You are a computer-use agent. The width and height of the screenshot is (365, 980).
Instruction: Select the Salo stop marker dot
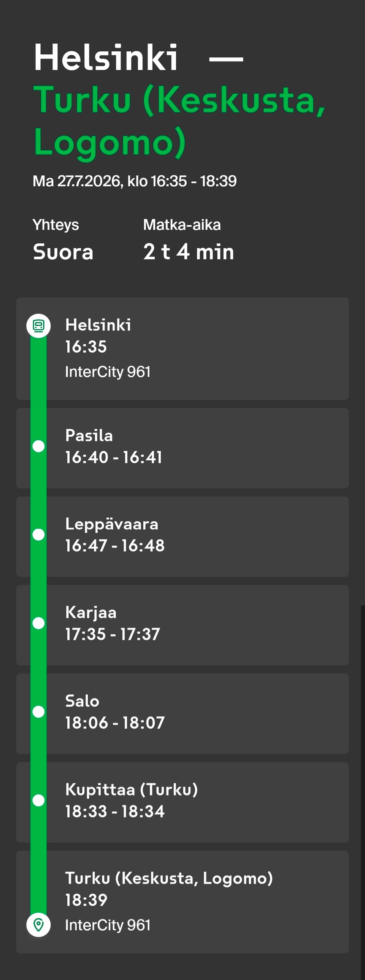coord(38,712)
